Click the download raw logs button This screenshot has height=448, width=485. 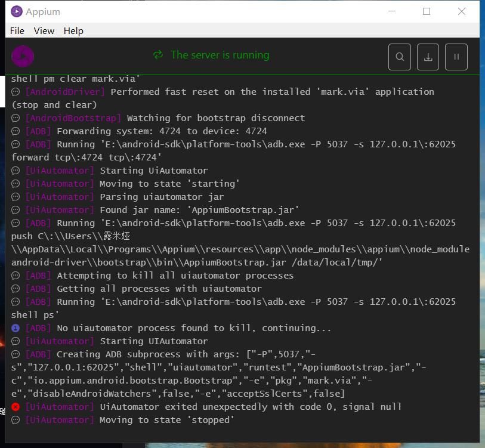[x=428, y=57]
